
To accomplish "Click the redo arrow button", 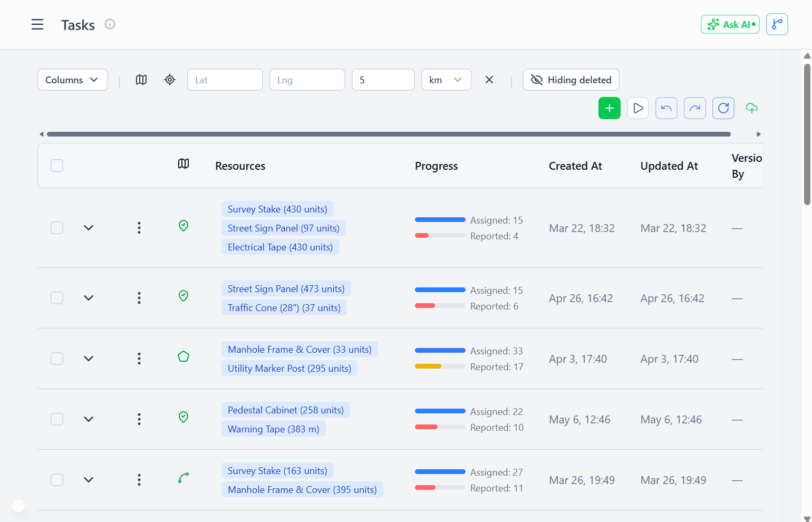I will tap(695, 108).
